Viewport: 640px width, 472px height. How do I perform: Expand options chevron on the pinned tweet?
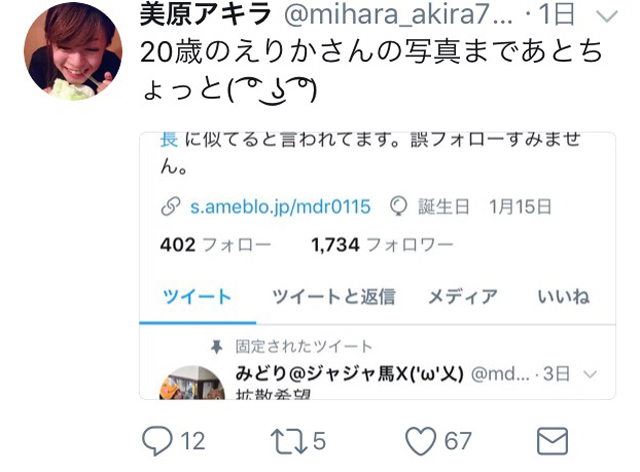(x=590, y=374)
